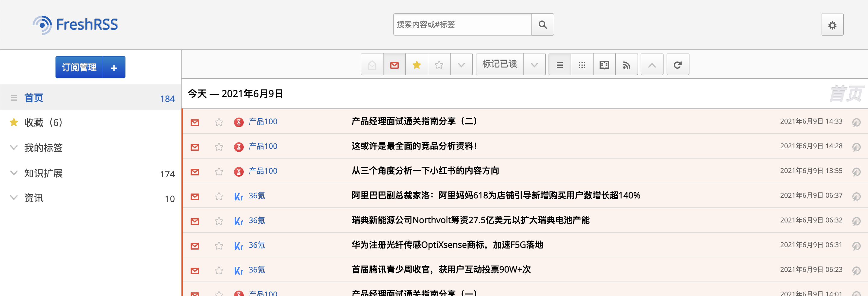Open FreshRSS settings via gear icon

(x=832, y=25)
